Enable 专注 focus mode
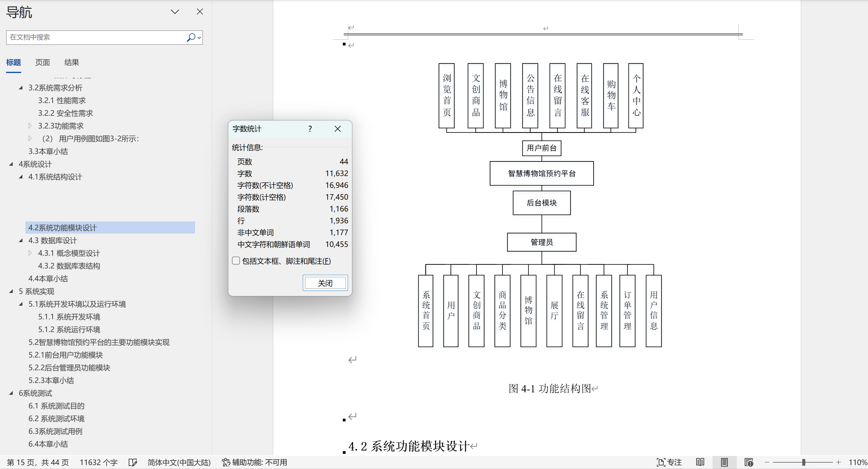Viewport: 868px width, 469px height. pos(669,462)
